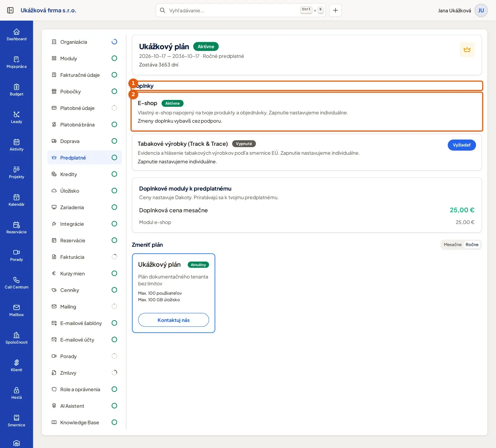Image resolution: width=496 pixels, height=448 pixels.
Task: Click the E-shop add-on card
Action: click(x=307, y=112)
